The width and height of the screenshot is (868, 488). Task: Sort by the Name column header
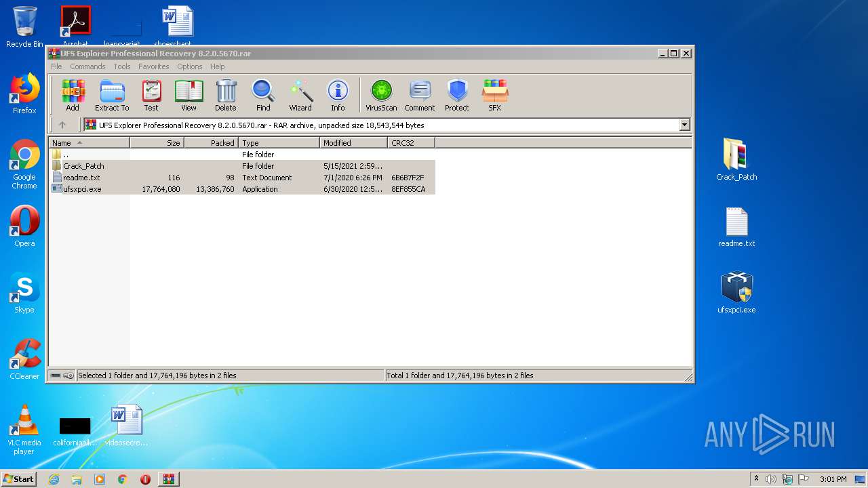[x=90, y=143]
